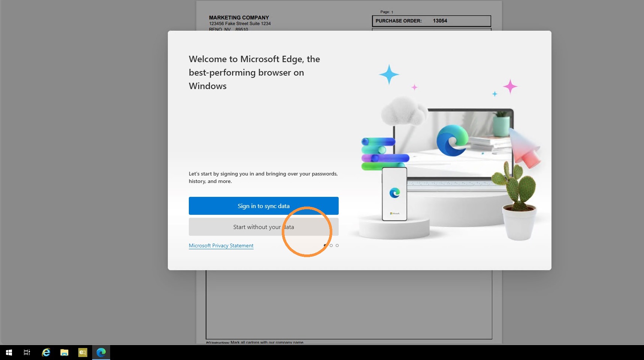Screen dimensions: 644x360
Task: Click the 'Page: 1' text in the document
Action: 387,12
